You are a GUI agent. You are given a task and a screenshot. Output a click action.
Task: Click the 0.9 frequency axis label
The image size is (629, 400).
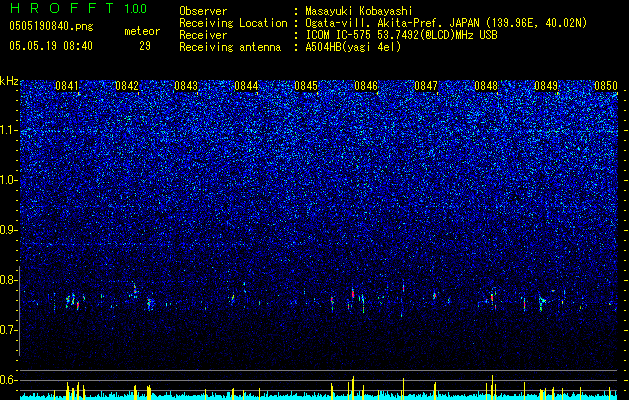coord(9,230)
